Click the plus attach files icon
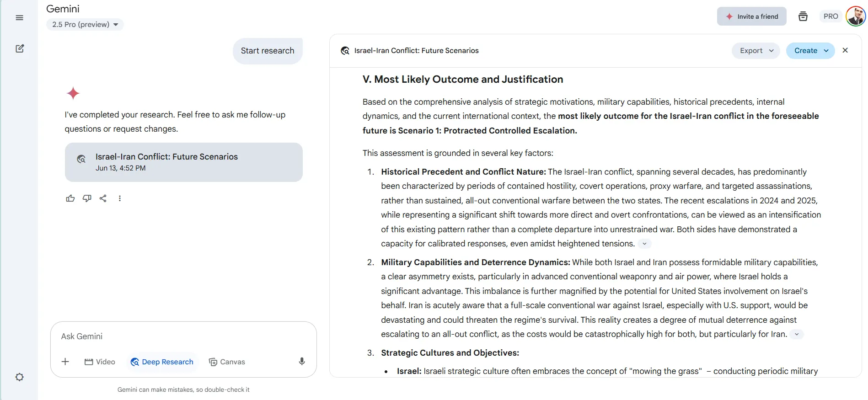 tap(65, 362)
